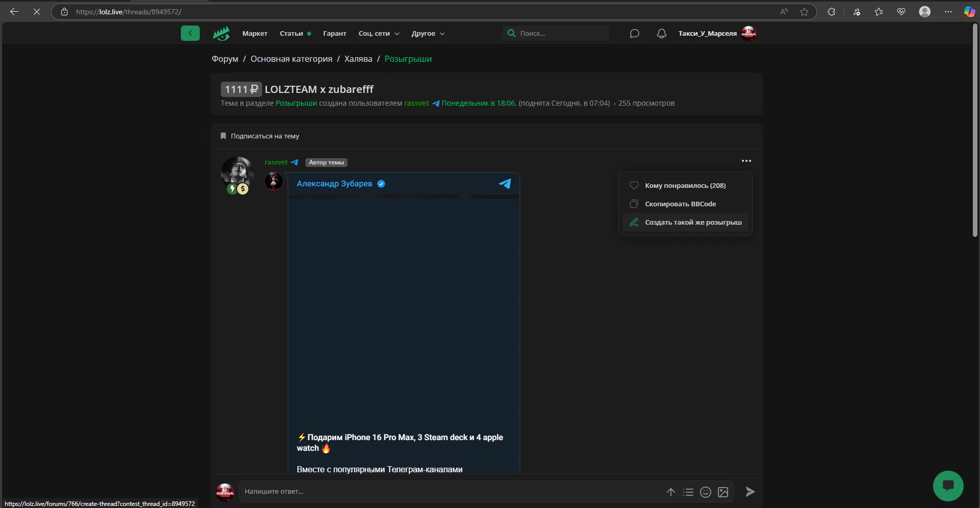The width and height of the screenshot is (980, 508).
Task: Expand the Соц. сети dropdown
Action: [379, 34]
